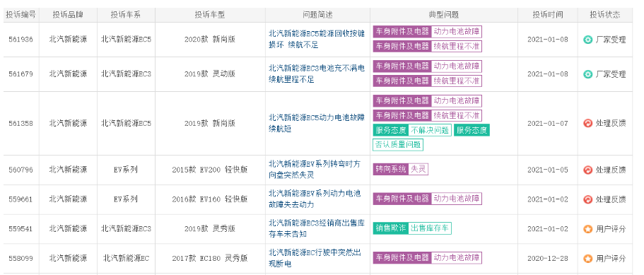Click model cell 2019款 灵动版
This screenshot has width=644, height=275.
[210, 74]
